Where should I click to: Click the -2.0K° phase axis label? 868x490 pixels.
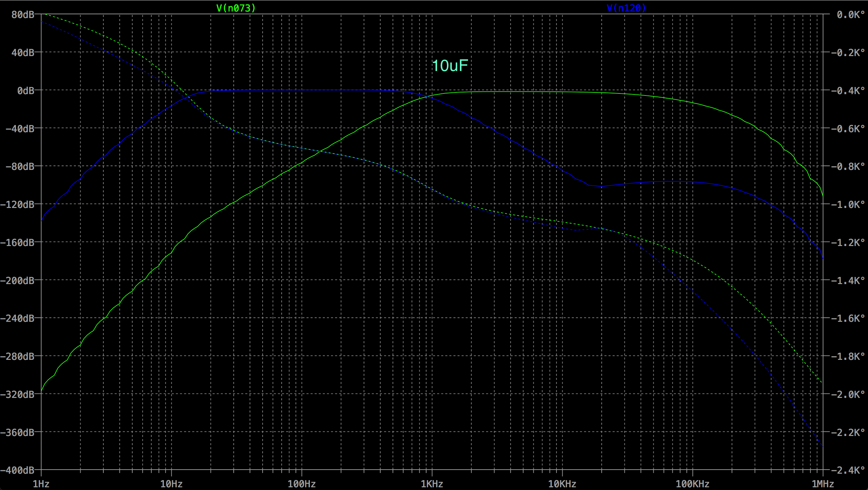coord(848,395)
